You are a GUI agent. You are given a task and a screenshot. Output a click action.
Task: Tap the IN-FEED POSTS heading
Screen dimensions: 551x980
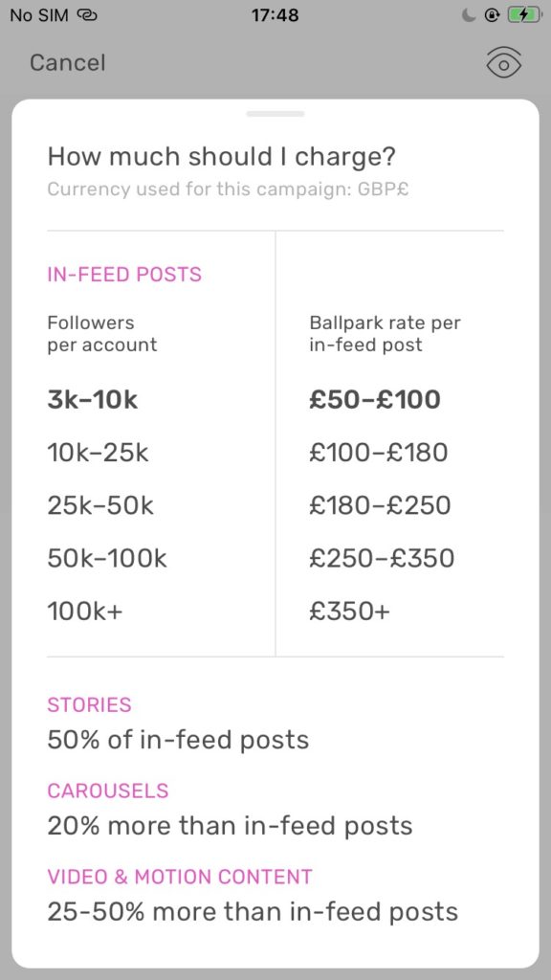pos(124,275)
